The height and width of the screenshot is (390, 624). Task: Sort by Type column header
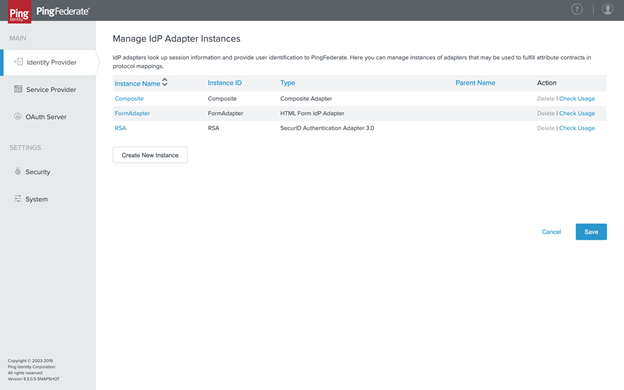point(287,83)
